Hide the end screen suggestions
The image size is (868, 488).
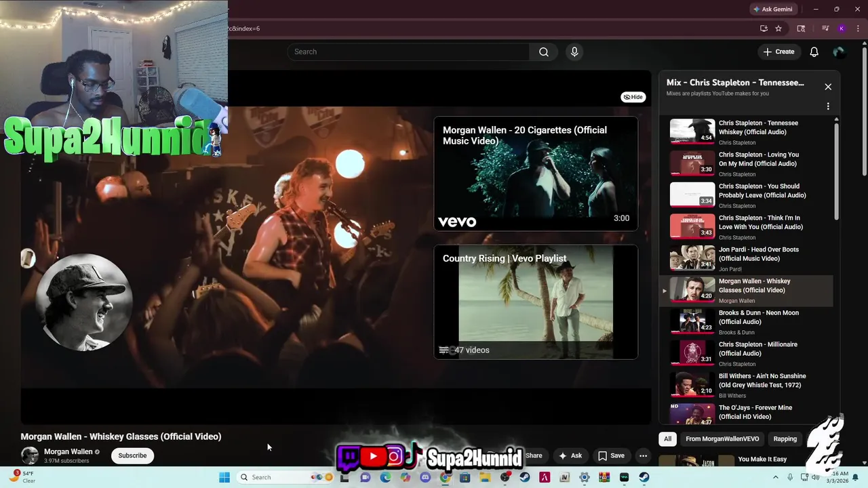pyautogui.click(x=633, y=97)
